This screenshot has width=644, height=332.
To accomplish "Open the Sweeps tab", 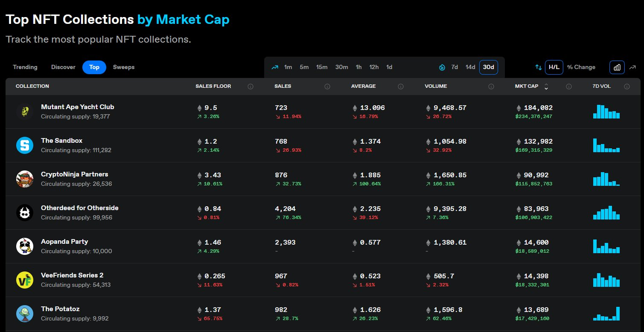I will [x=124, y=67].
